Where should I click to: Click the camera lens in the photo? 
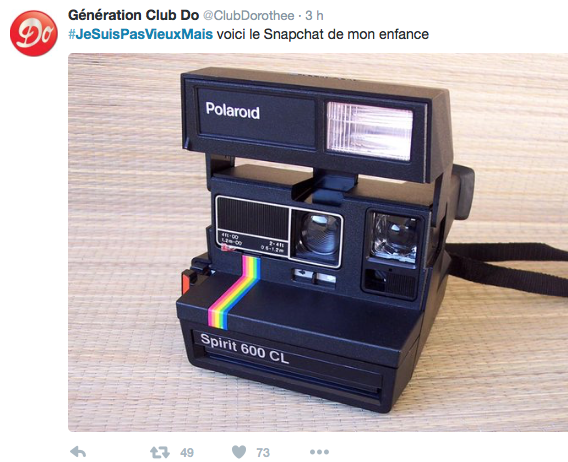(x=319, y=235)
